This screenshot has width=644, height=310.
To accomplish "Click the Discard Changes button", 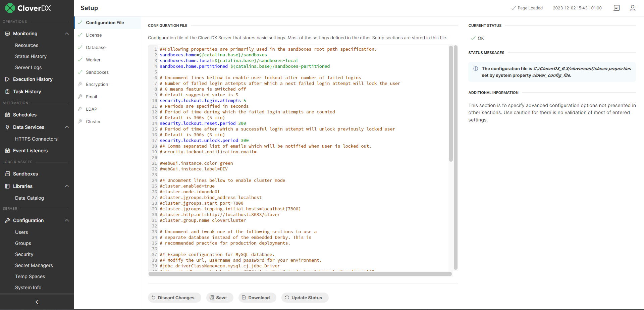I will pos(174,298).
